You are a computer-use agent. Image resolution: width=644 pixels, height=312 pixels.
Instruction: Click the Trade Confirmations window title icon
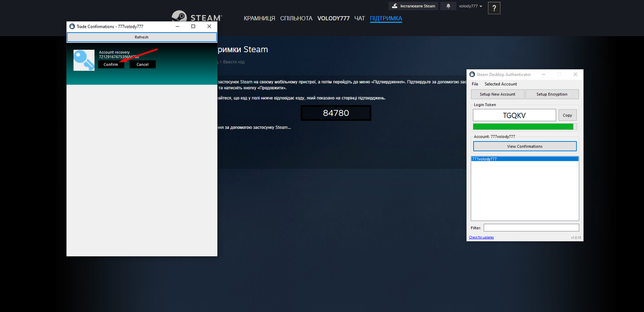pyautogui.click(x=72, y=26)
